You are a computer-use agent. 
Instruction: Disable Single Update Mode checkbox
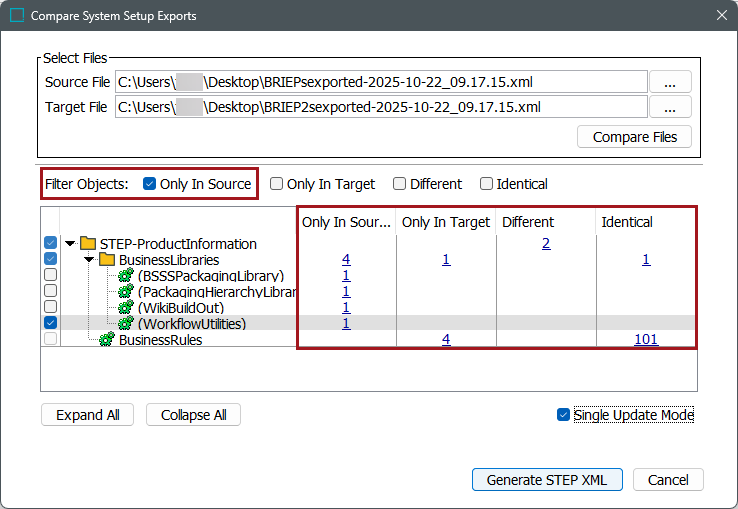(564, 415)
